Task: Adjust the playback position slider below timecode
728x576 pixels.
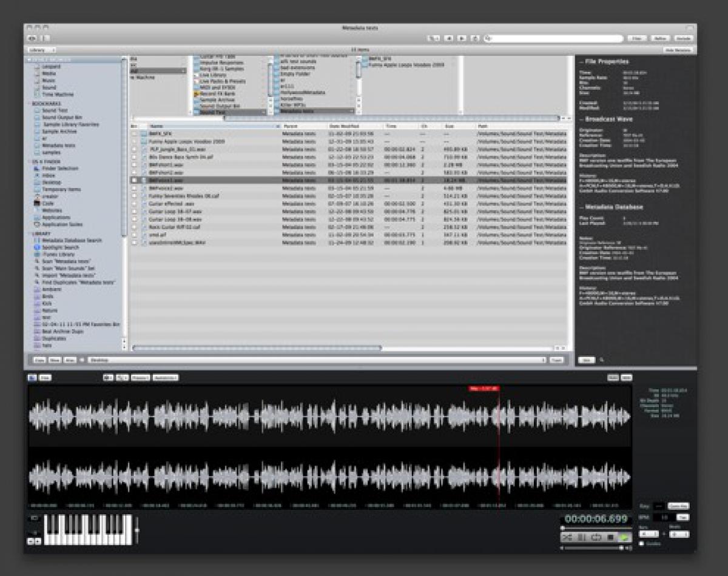Action: coord(596,528)
